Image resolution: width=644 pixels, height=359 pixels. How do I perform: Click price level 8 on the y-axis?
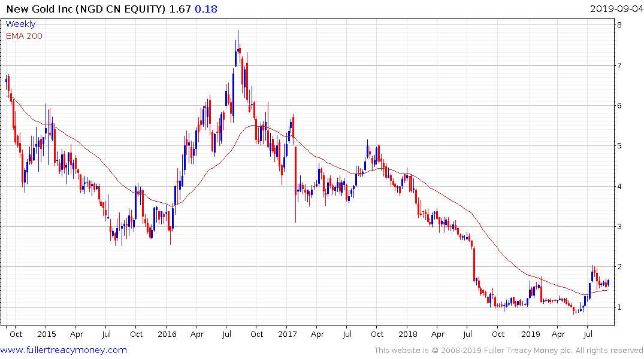[x=619, y=25]
